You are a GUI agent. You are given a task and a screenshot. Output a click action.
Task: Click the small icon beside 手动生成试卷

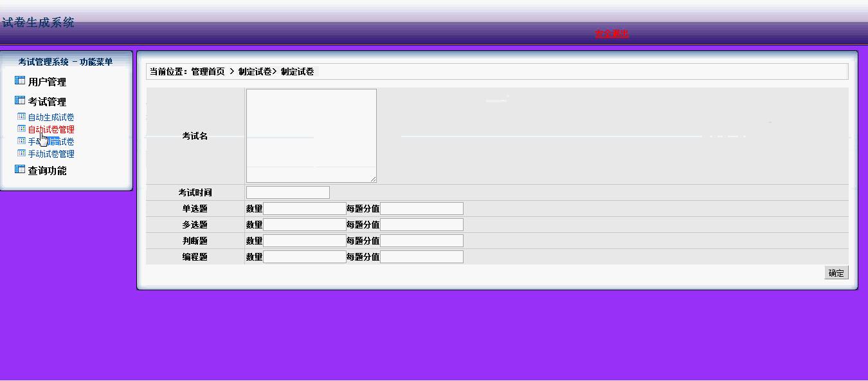point(21,141)
